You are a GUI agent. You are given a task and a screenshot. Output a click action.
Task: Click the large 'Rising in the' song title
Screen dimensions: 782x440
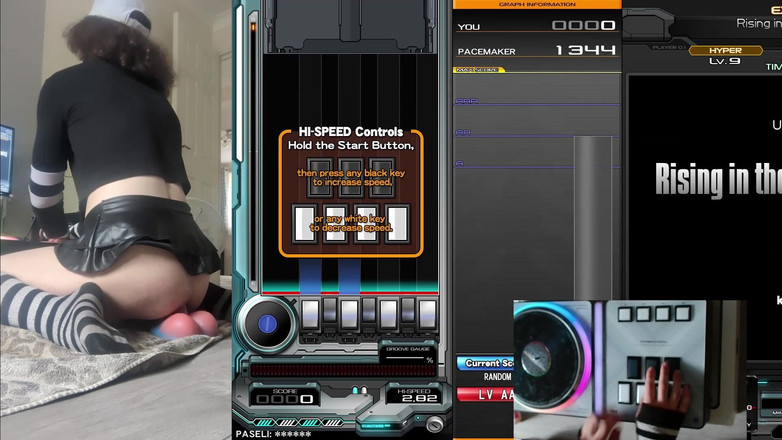coord(718,179)
